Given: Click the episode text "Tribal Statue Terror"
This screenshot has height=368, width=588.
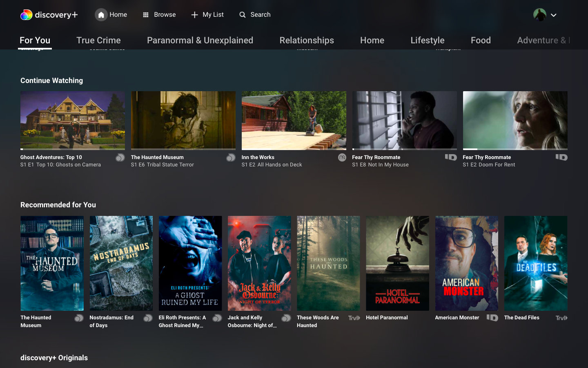Looking at the screenshot, I should 170,165.
